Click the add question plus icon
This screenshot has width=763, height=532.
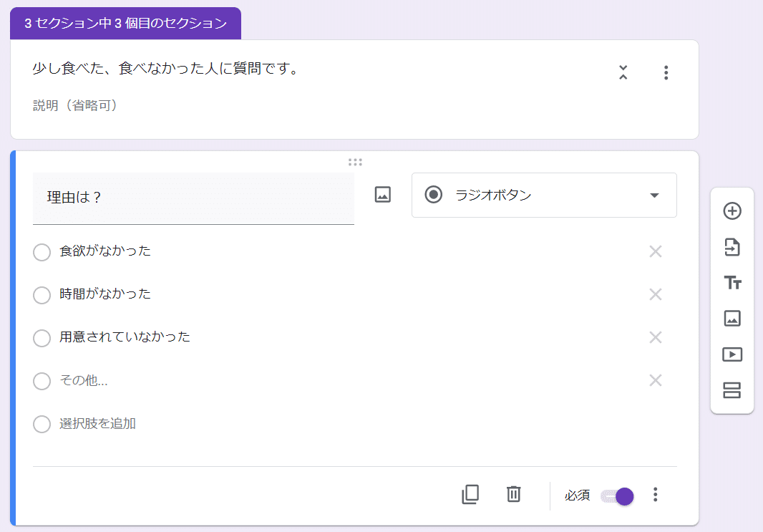[732, 211]
